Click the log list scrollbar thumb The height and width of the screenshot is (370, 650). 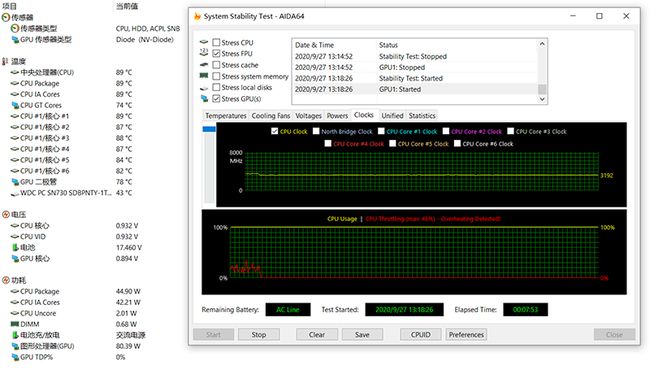pos(542,89)
